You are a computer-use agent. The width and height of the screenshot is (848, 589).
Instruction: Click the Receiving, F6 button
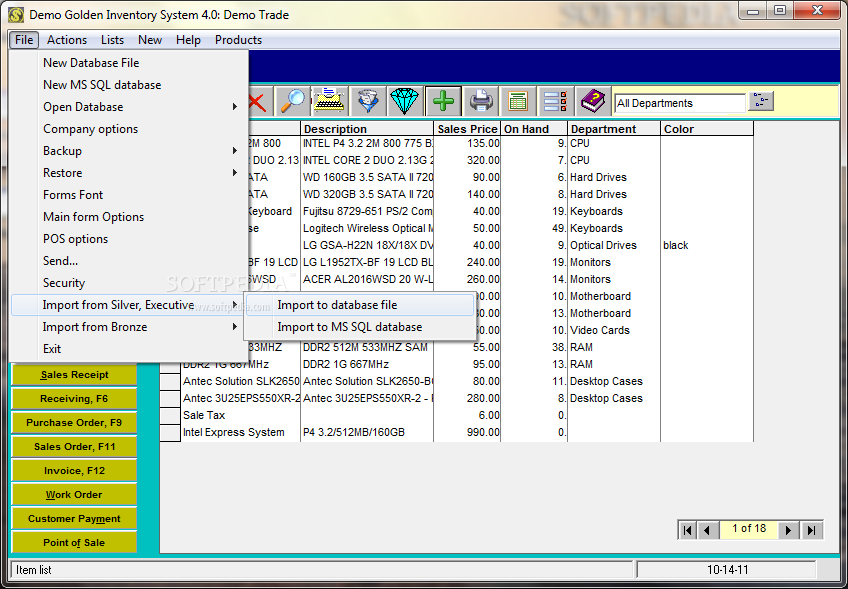pyautogui.click(x=74, y=399)
